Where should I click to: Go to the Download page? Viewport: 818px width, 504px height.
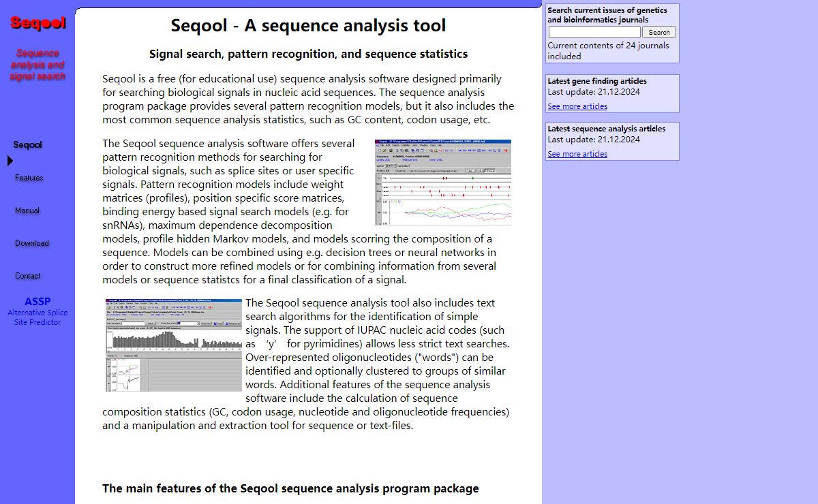point(32,243)
